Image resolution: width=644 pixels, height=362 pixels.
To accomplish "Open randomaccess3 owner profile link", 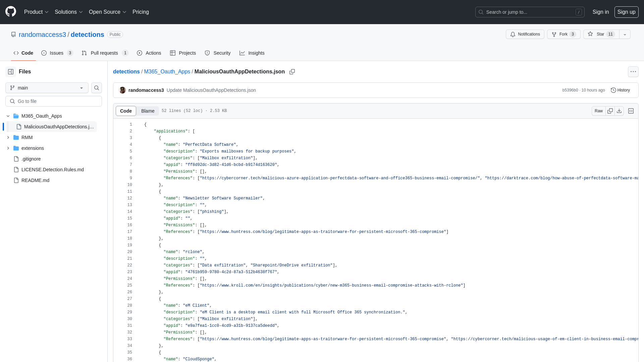I will click(42, 35).
